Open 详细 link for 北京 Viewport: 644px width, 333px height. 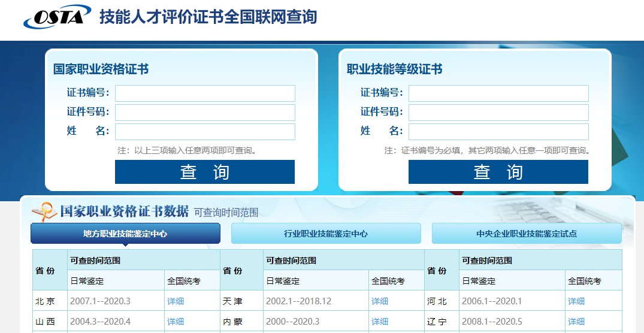coord(176,301)
